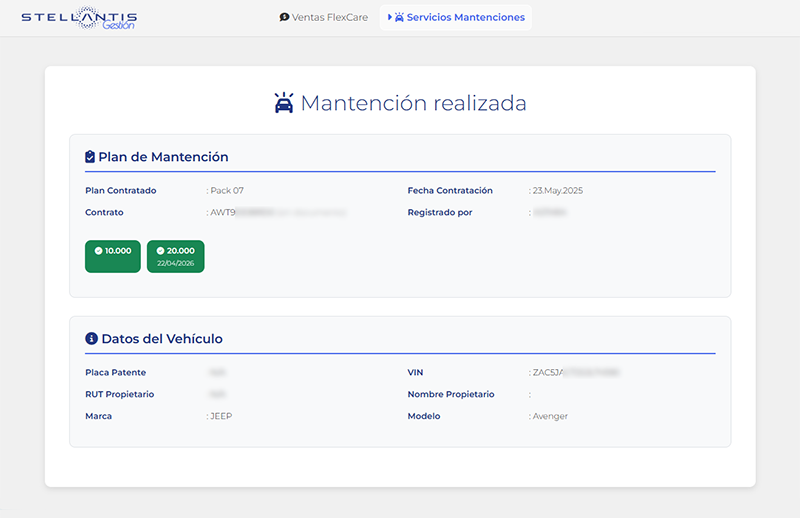The height and width of the screenshot is (518, 800).
Task: Click the car icon in Servicios Mantenciones tab
Action: tap(400, 18)
